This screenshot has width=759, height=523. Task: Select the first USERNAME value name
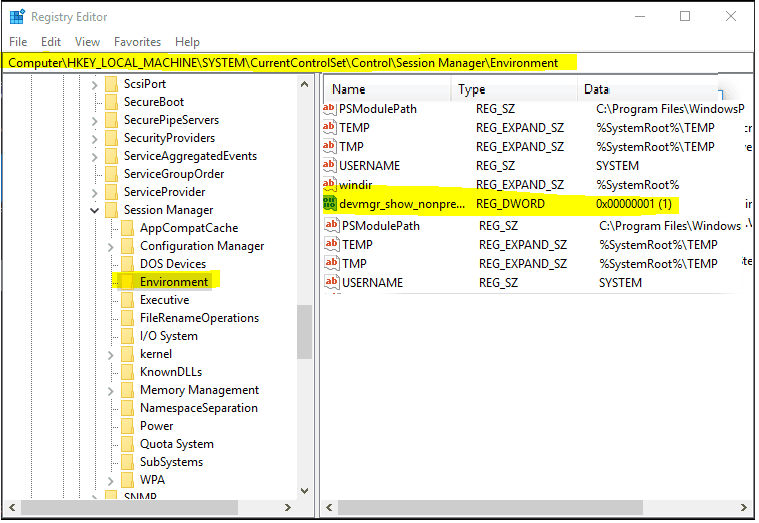click(x=369, y=166)
